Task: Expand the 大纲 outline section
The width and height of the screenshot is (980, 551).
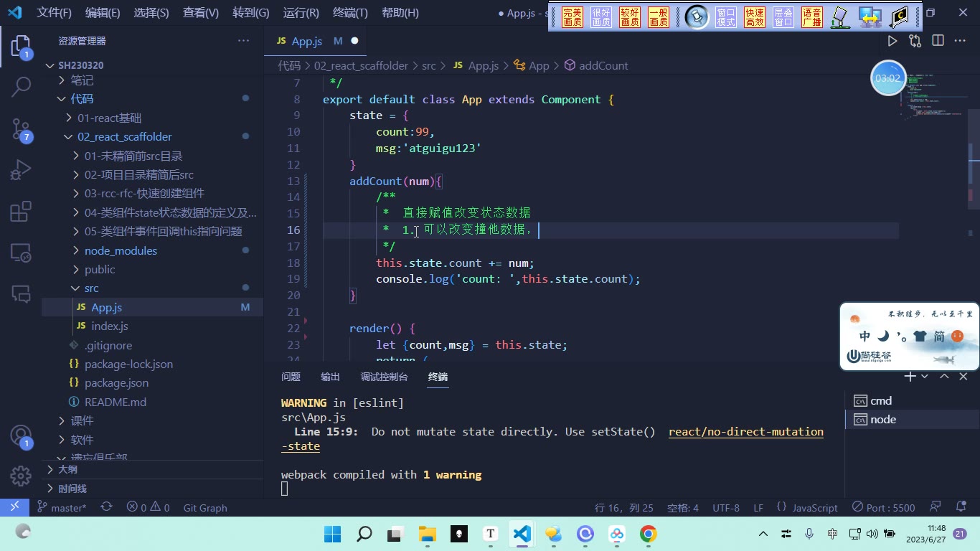Action: (152, 469)
